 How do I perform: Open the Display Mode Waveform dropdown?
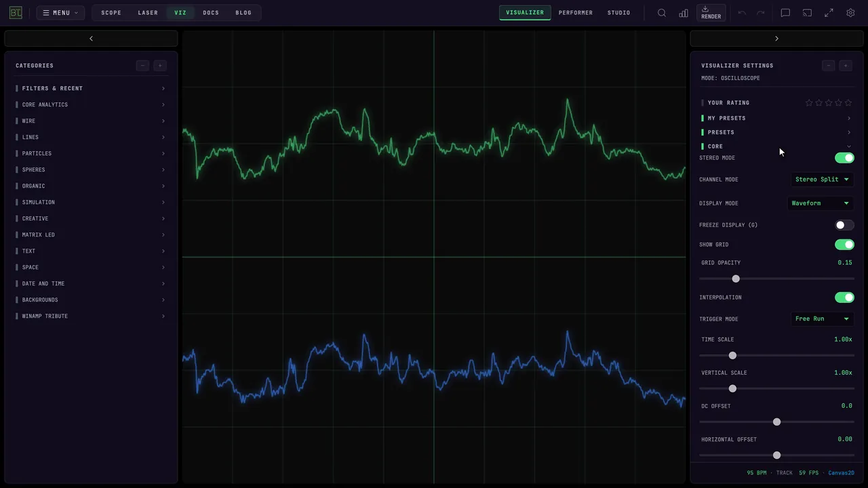click(x=821, y=203)
